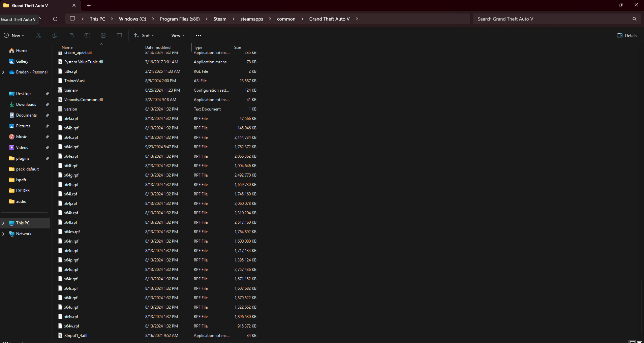This screenshot has height=343, width=644.
Task: Click the Videos icon in sidebar
Action: pyautogui.click(x=12, y=148)
